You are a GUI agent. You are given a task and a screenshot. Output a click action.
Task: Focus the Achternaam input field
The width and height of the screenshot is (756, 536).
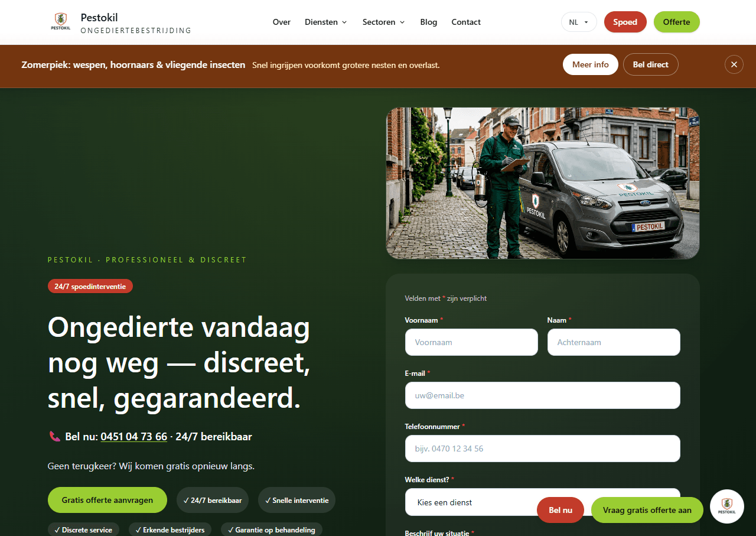pos(614,342)
